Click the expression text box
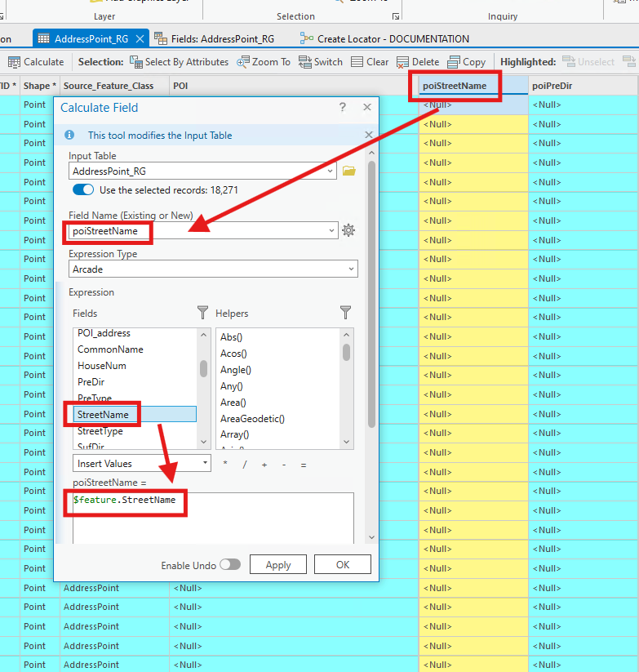Viewport: 639px width, 672px height. click(x=213, y=518)
